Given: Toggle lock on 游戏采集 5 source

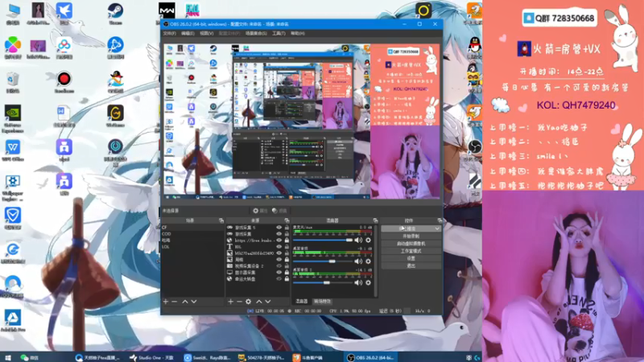Looking at the screenshot, I should coord(287,228).
